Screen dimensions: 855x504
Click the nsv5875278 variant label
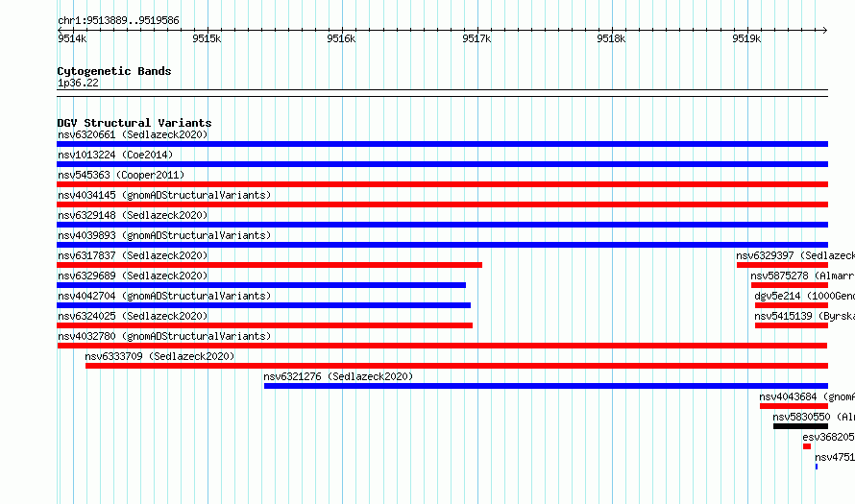point(803,276)
